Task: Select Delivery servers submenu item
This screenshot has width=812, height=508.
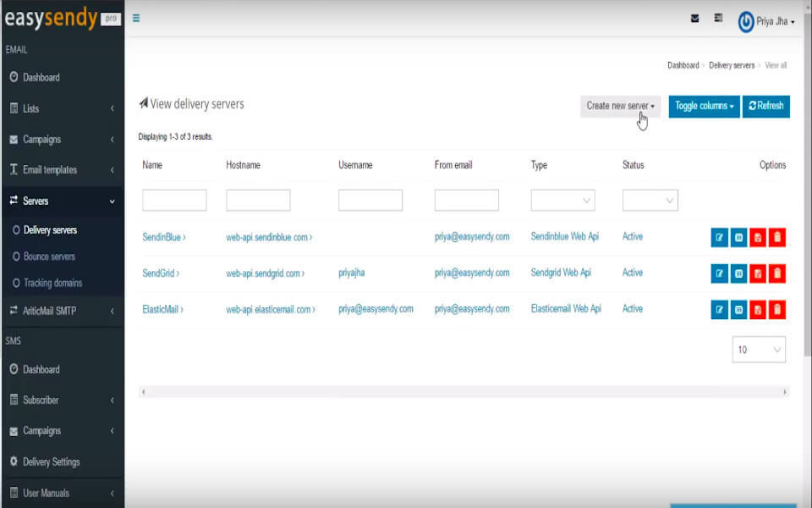Action: point(50,230)
